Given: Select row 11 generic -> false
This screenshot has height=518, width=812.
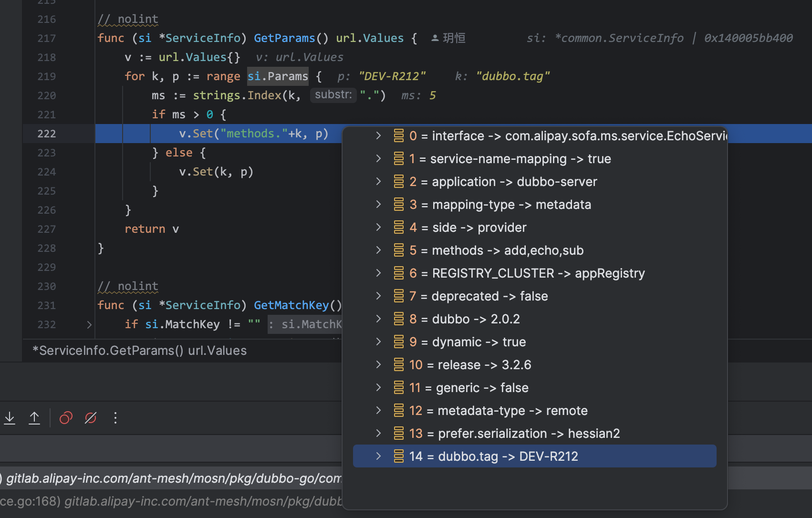Looking at the screenshot, I should click(534, 388).
